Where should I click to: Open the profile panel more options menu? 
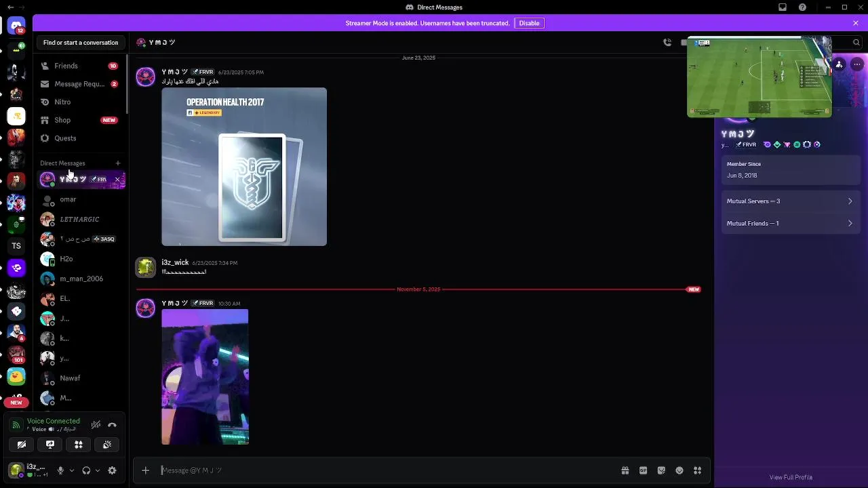(857, 64)
